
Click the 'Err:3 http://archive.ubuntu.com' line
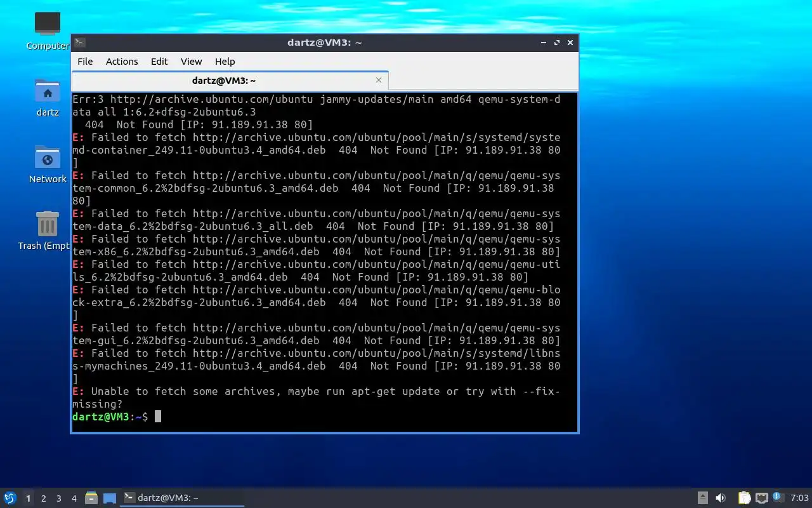[316, 99]
